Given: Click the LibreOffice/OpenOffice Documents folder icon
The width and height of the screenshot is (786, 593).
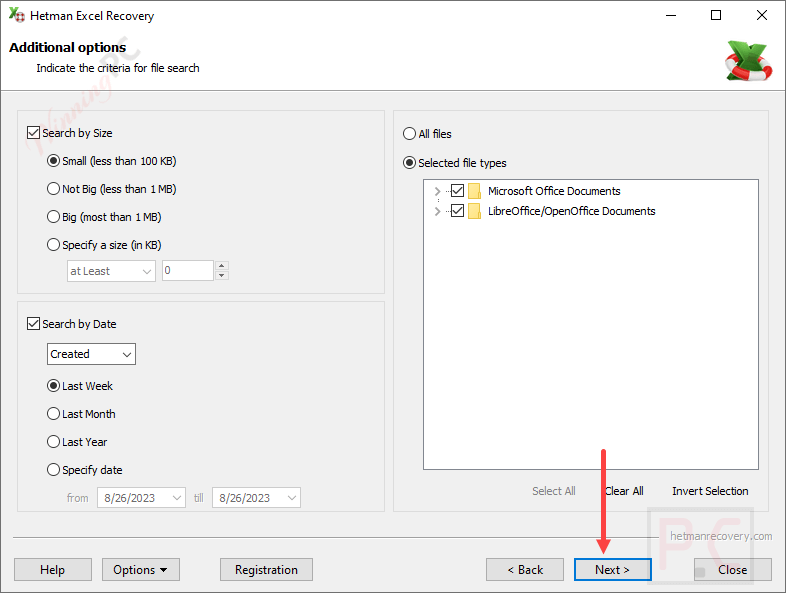Looking at the screenshot, I should [474, 211].
